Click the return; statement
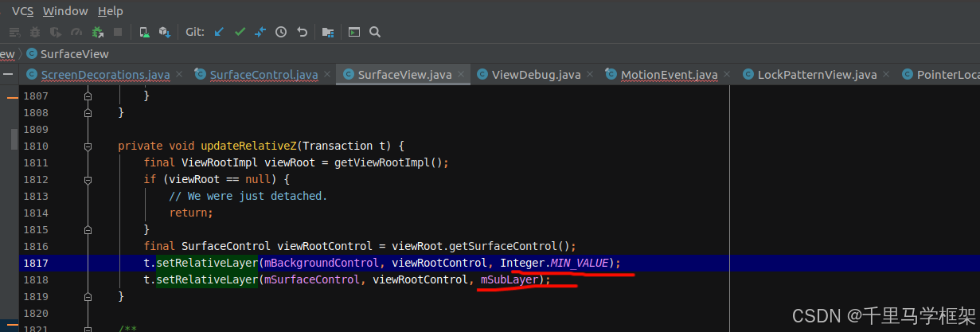This screenshot has height=332, width=980. coord(191,213)
